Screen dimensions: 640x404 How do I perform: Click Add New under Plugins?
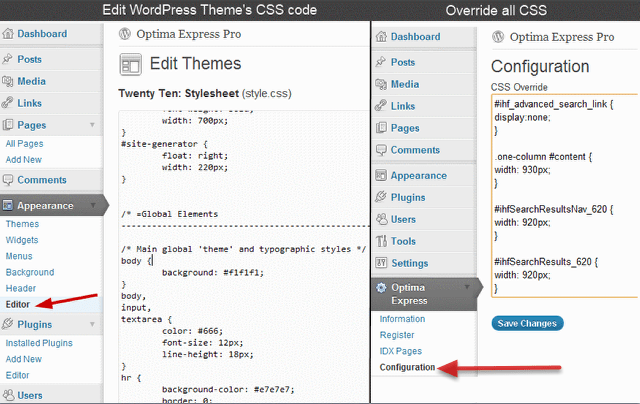24,359
